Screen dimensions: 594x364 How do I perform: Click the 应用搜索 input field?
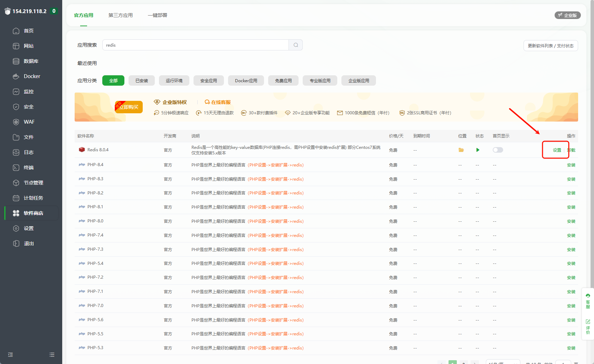coord(195,45)
